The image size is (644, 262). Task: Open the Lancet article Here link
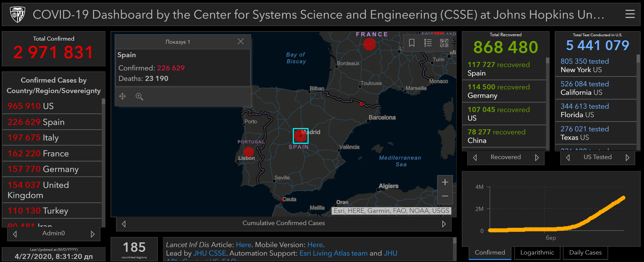point(243,245)
